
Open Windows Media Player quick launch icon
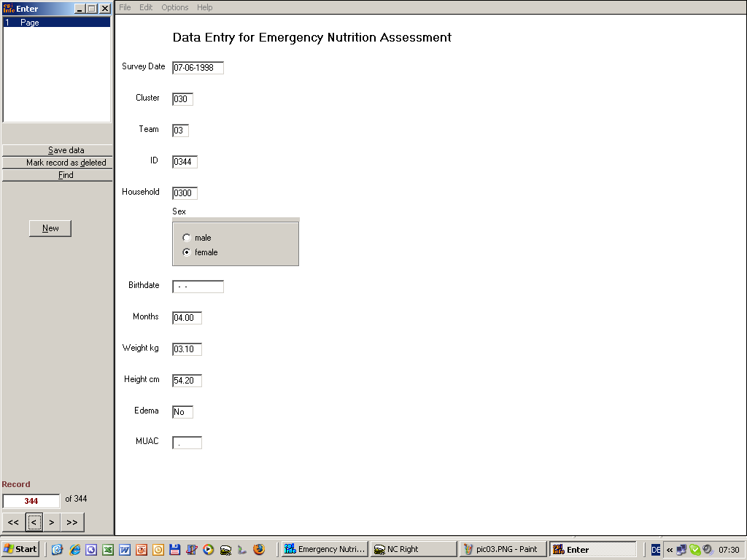click(x=209, y=550)
